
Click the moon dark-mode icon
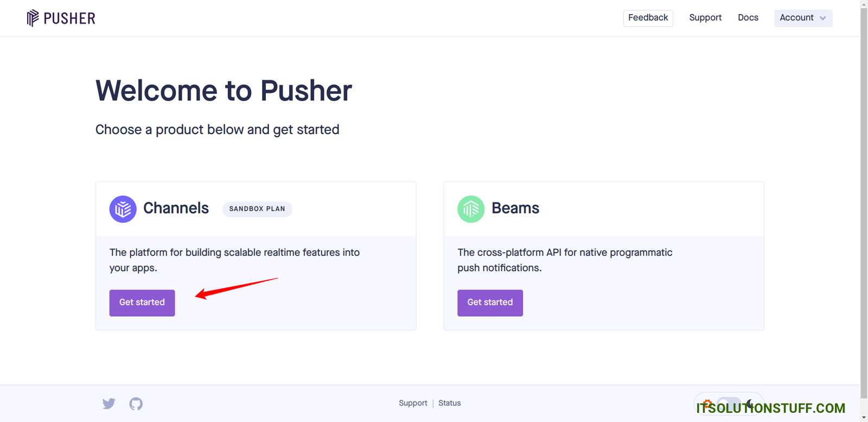click(750, 404)
